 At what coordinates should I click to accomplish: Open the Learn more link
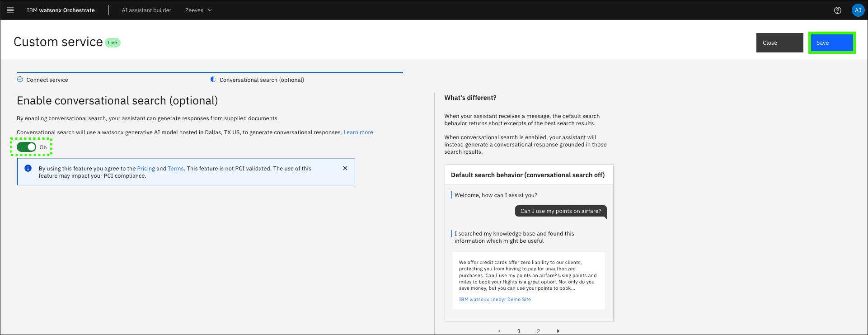pos(358,132)
